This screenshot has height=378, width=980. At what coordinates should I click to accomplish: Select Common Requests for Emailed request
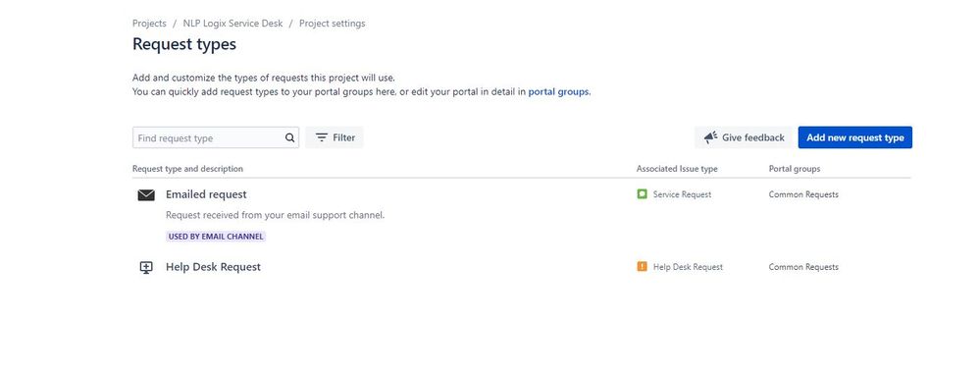(x=803, y=194)
